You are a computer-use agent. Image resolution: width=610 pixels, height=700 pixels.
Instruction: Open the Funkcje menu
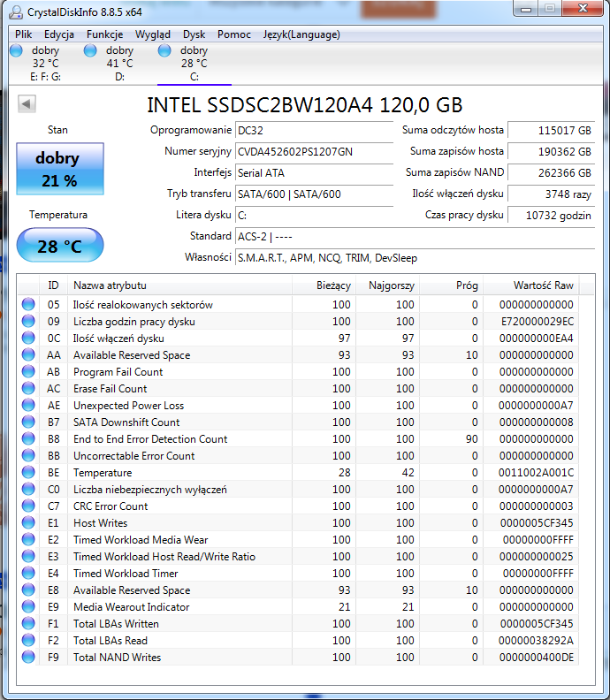pyautogui.click(x=105, y=34)
